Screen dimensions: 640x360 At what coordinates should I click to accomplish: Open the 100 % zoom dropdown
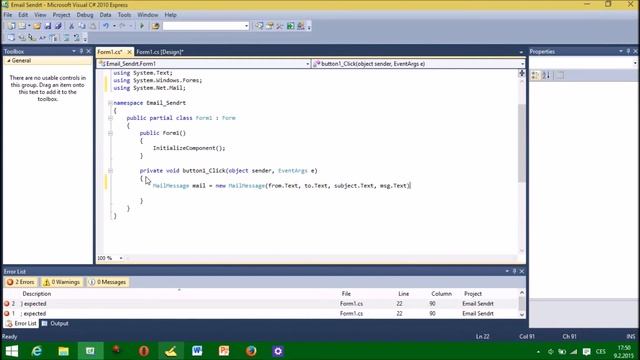click(121, 258)
